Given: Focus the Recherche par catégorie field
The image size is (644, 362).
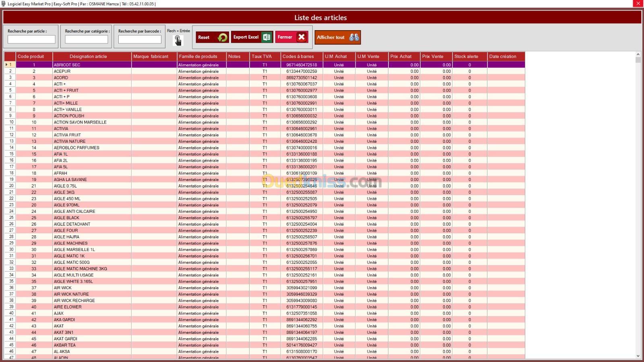Looking at the screenshot, I should point(87,39).
